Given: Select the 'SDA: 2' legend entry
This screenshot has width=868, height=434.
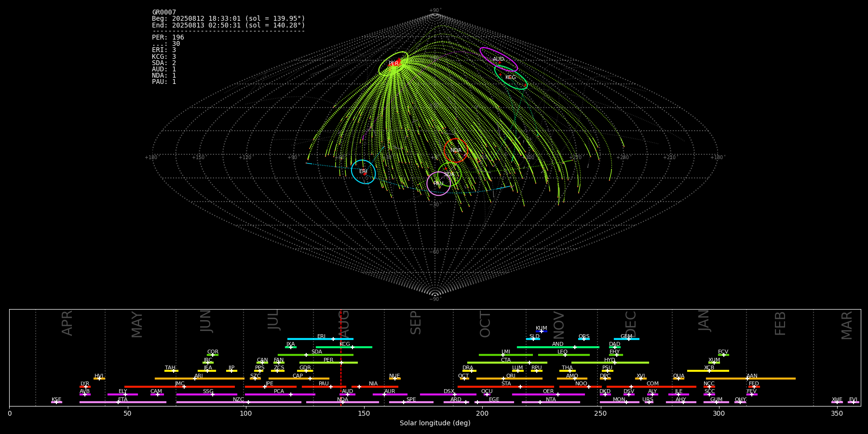Looking at the screenshot, I should 164,63.
